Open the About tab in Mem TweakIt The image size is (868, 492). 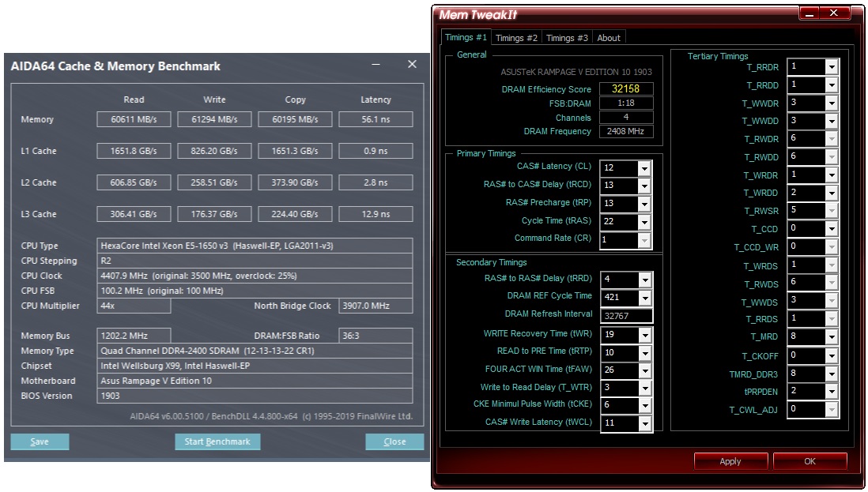click(609, 38)
